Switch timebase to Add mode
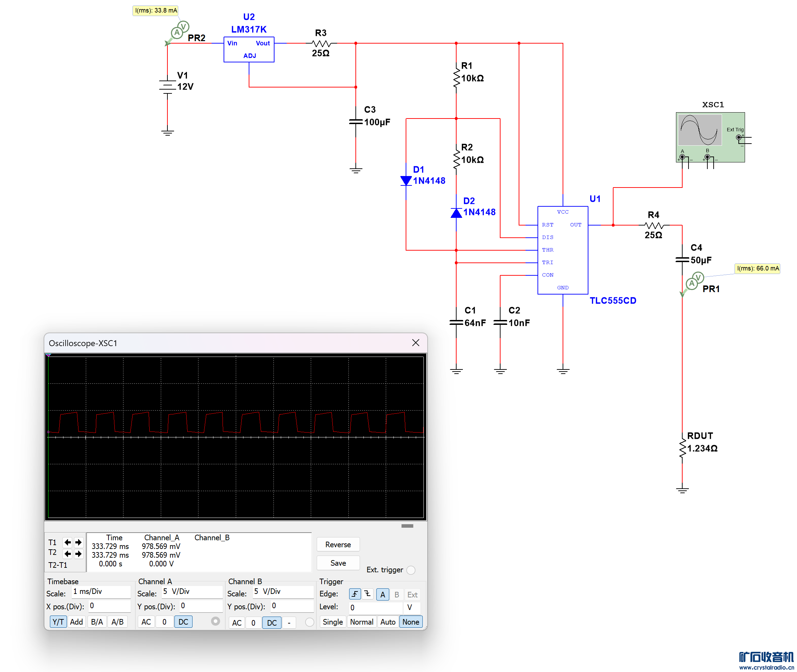This screenshot has width=797, height=672. point(76,622)
